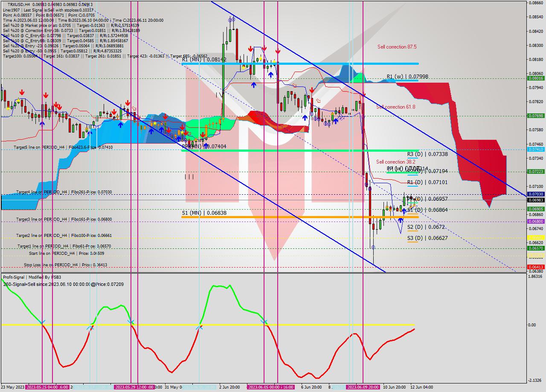Click the 'Start line on PERIOD_H4' label
The width and height of the screenshot is (546, 392).
click(x=67, y=254)
